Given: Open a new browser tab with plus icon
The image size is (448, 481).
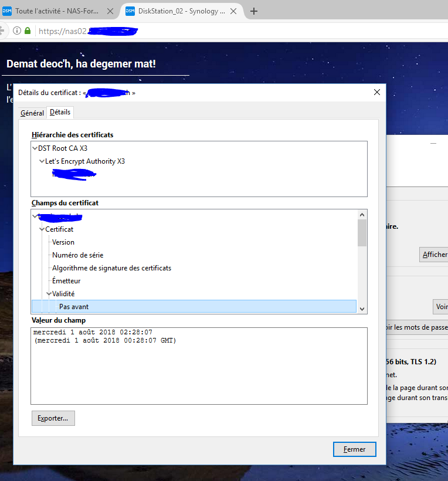Looking at the screenshot, I should click(x=253, y=11).
